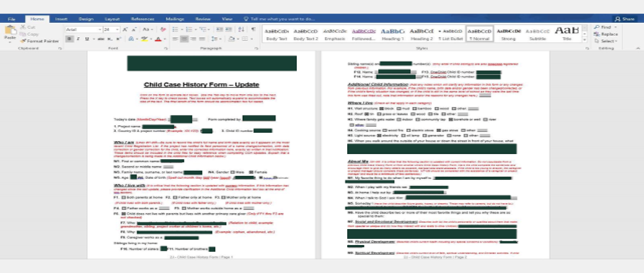Apply yellow text highlight color
Image resolution: width=644 pixels, height=273 pixels.
pos(144,39)
